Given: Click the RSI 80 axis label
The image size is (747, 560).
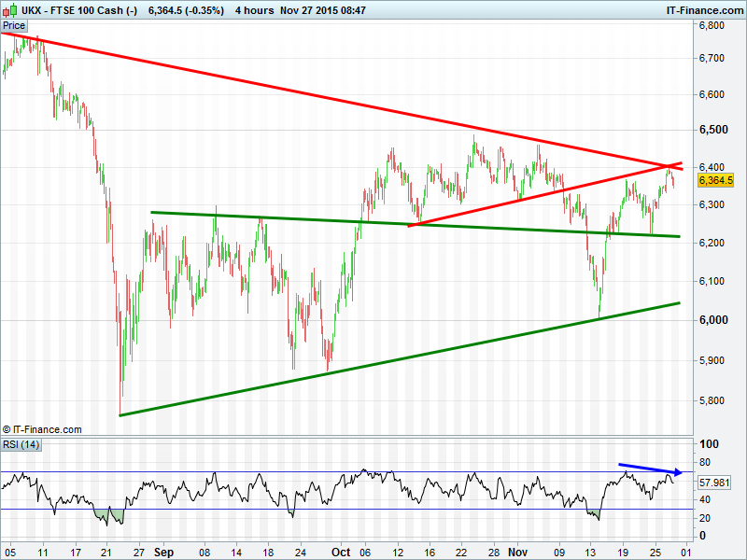Looking at the screenshot, I should [704, 462].
